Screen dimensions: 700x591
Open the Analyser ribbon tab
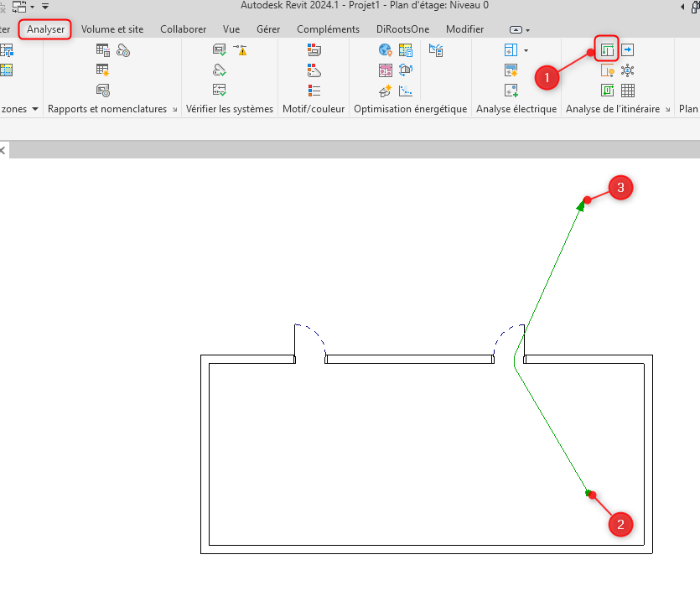(46, 29)
